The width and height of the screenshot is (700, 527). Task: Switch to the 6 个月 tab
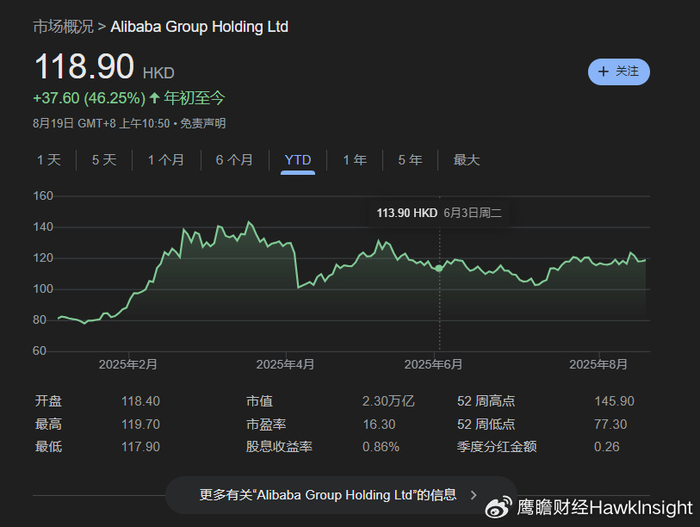pyautogui.click(x=234, y=160)
